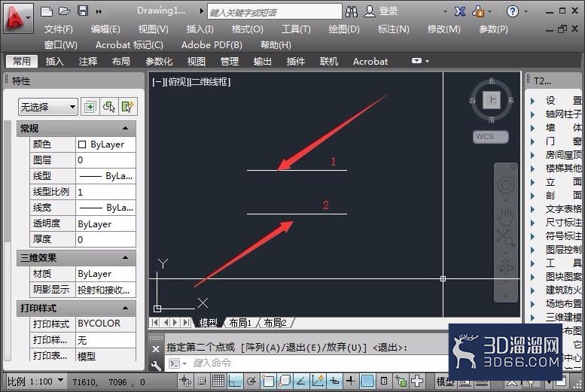The width and height of the screenshot is (585, 392).
Task: Open the Adobe PDF(B) menu
Action: [212, 44]
